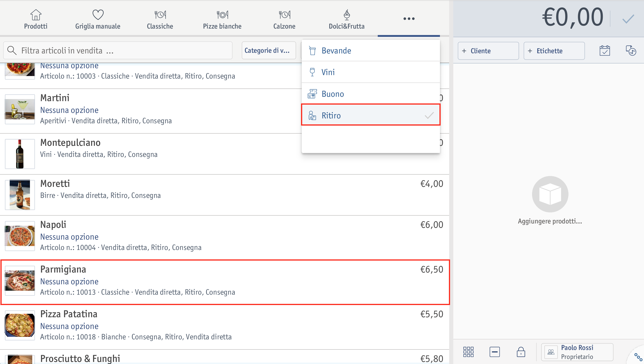Open the Paolo Rossi Proprietario user button

click(x=577, y=352)
